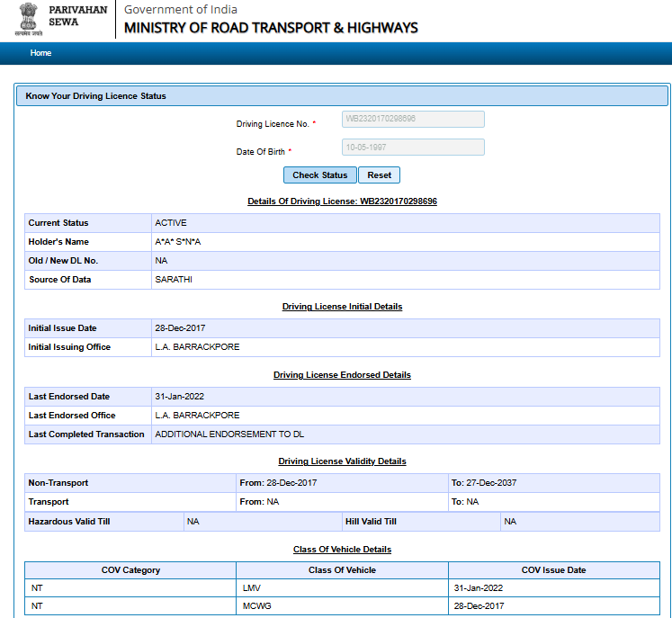Focus the Date Of Birth field
Screen dimensions: 672x618
click(x=413, y=148)
